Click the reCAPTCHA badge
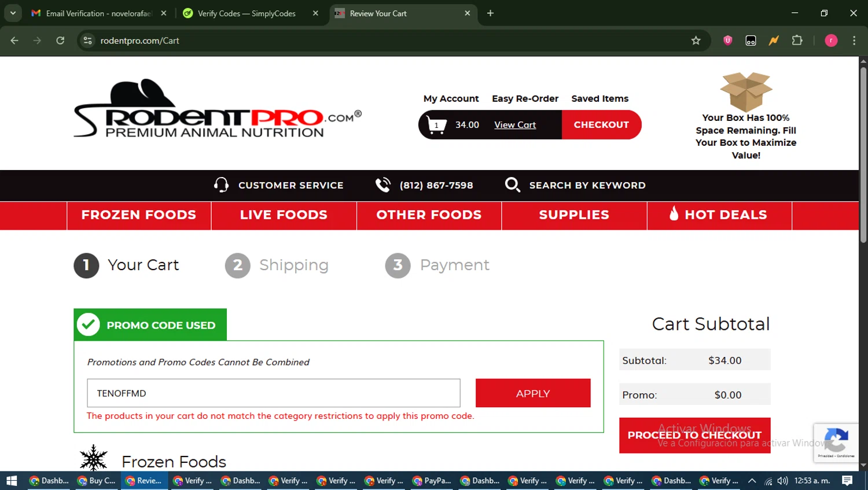 pos(836,443)
